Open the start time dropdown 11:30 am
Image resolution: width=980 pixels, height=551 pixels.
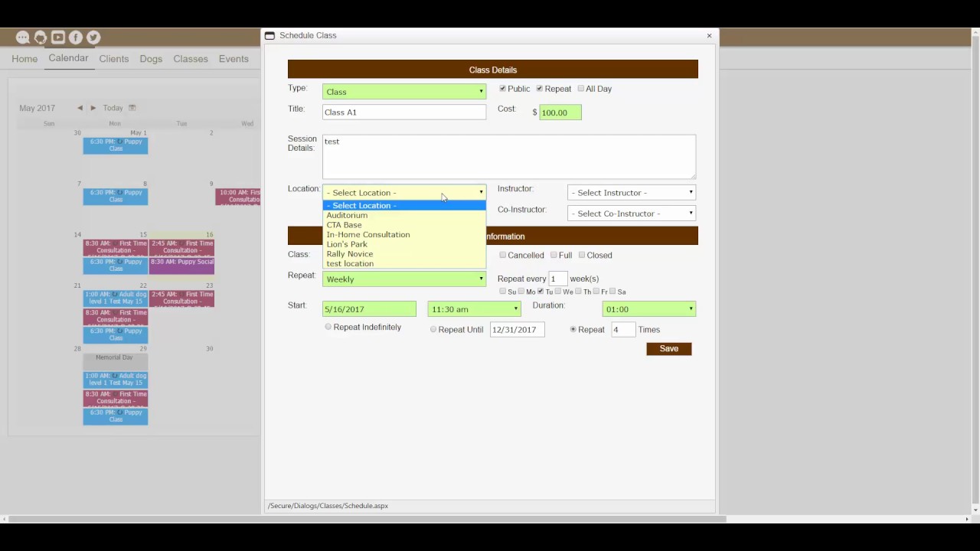pos(474,309)
